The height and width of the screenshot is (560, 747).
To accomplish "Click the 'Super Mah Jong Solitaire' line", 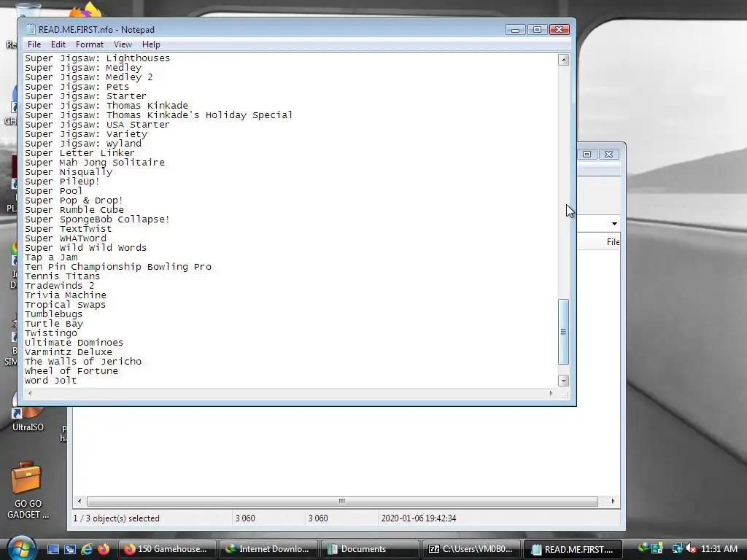I will click(94, 163).
